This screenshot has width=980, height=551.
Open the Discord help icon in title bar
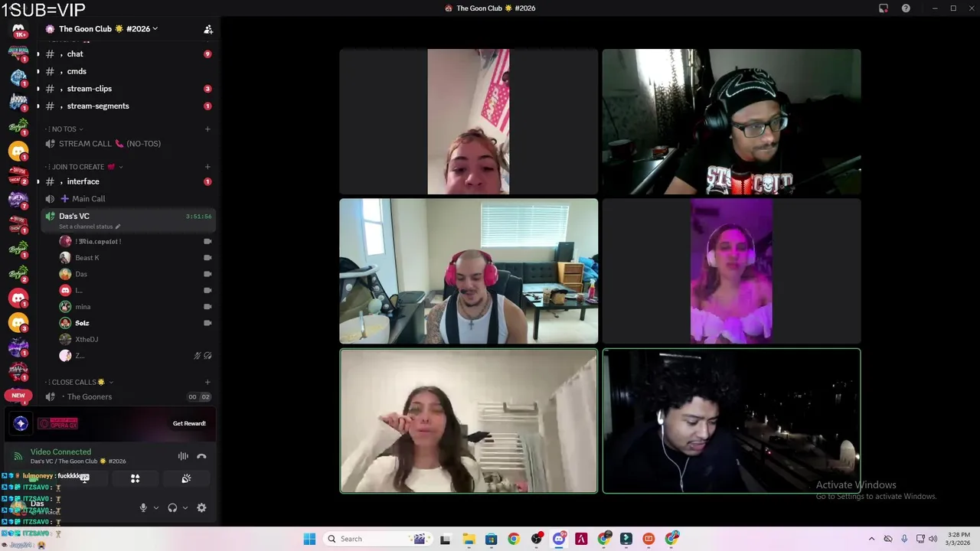tap(906, 8)
